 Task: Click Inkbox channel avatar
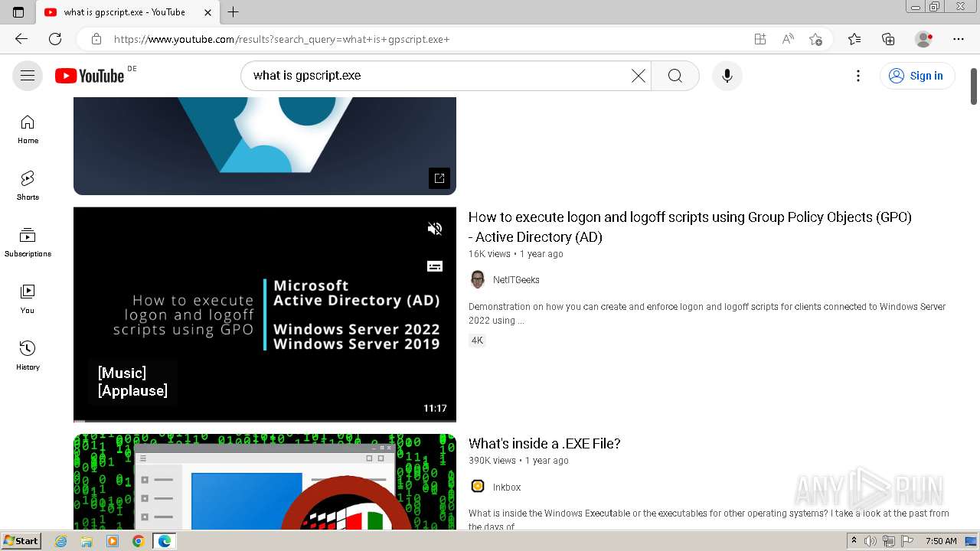pyautogui.click(x=478, y=486)
